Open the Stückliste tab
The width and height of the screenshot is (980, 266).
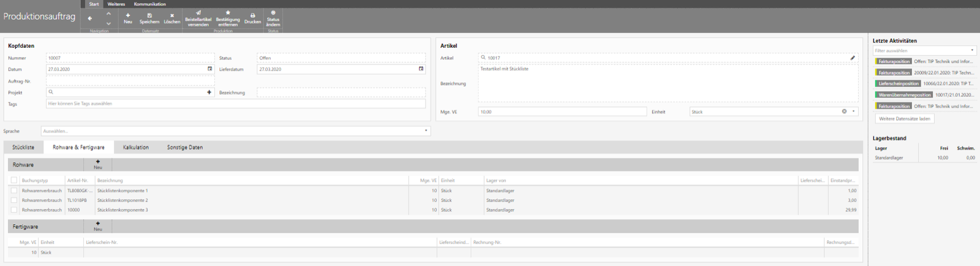(23, 147)
